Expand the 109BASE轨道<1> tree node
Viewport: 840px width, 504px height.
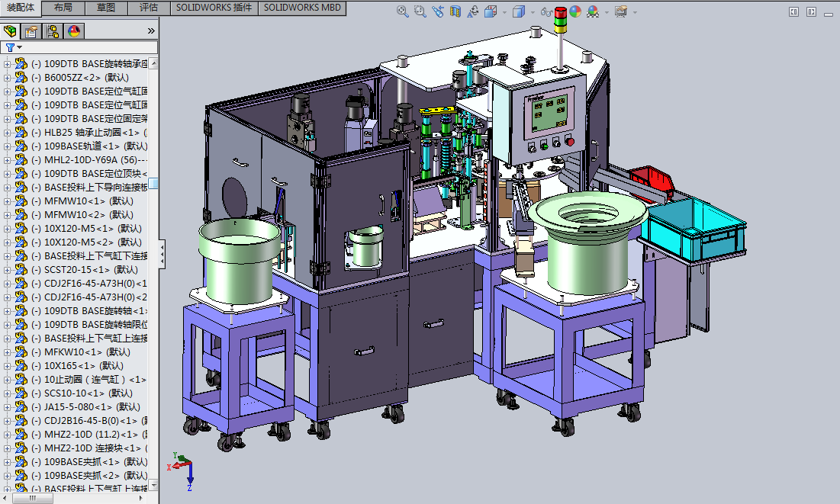pos(7,146)
